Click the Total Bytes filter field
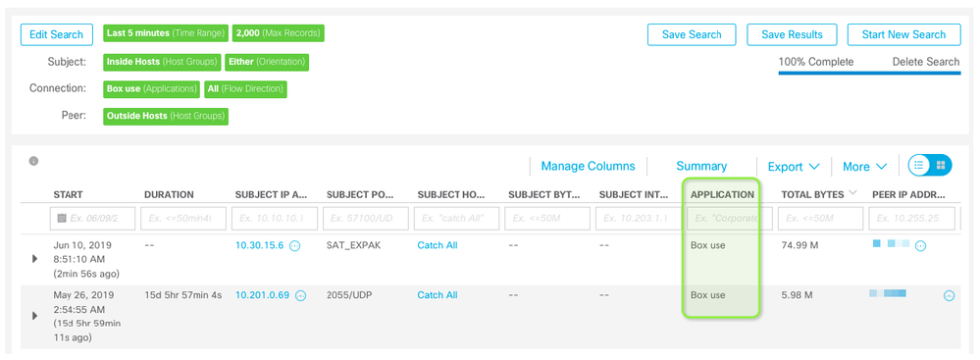Screen dimensions: 980x360 (x=821, y=219)
